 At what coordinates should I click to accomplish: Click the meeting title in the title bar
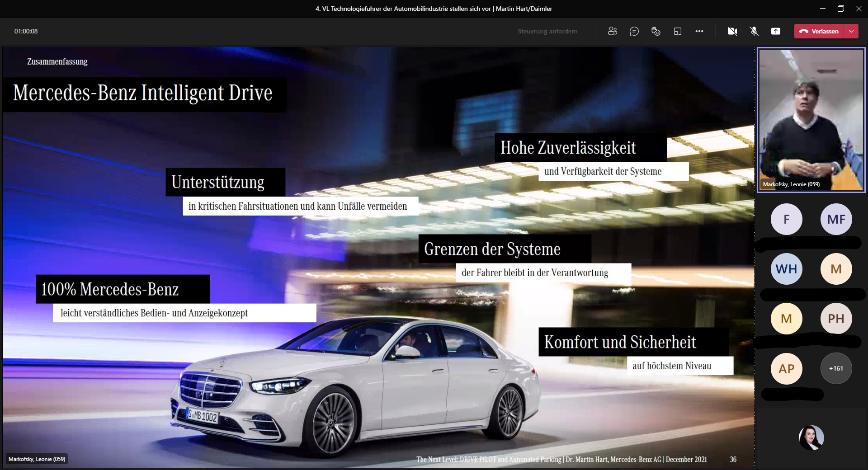pyautogui.click(x=434, y=9)
